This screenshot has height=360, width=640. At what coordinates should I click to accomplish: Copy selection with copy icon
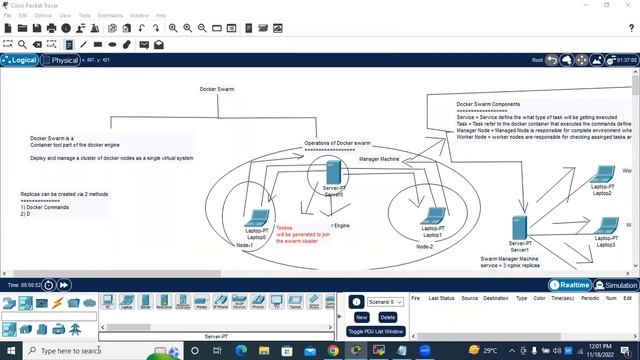(112, 28)
